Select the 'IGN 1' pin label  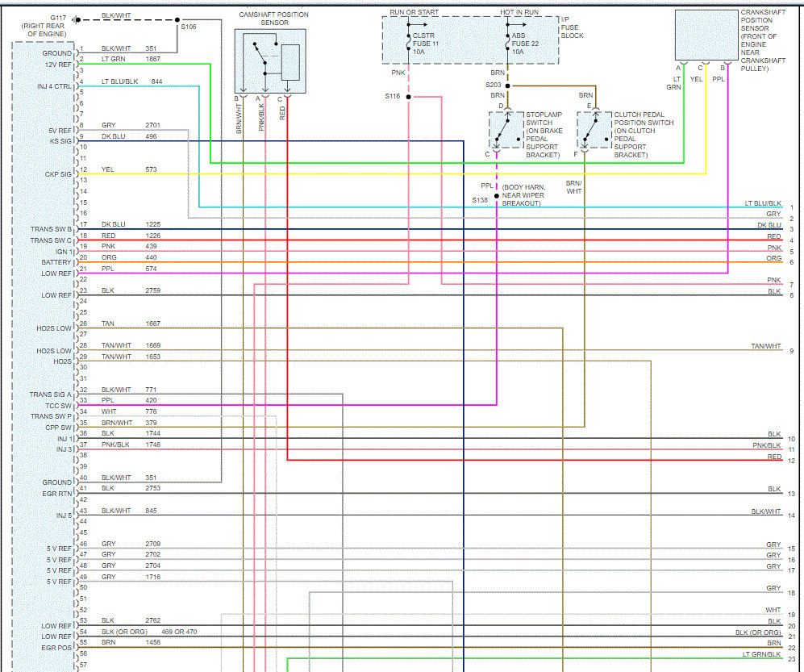pos(64,252)
